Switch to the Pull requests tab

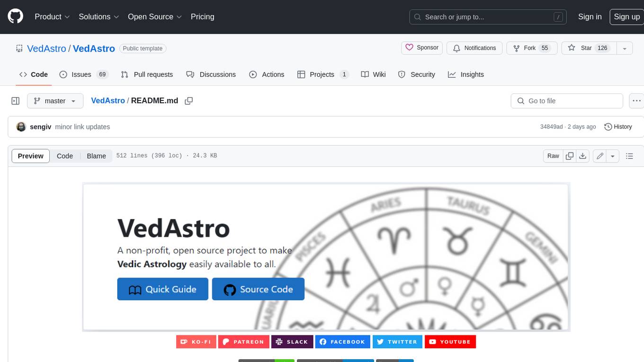147,74
